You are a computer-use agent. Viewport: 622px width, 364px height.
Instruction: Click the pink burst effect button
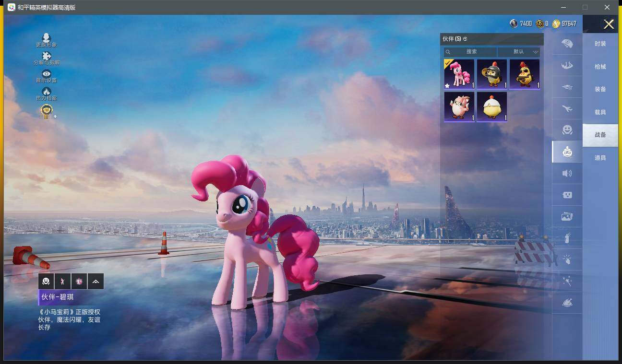[79, 282]
